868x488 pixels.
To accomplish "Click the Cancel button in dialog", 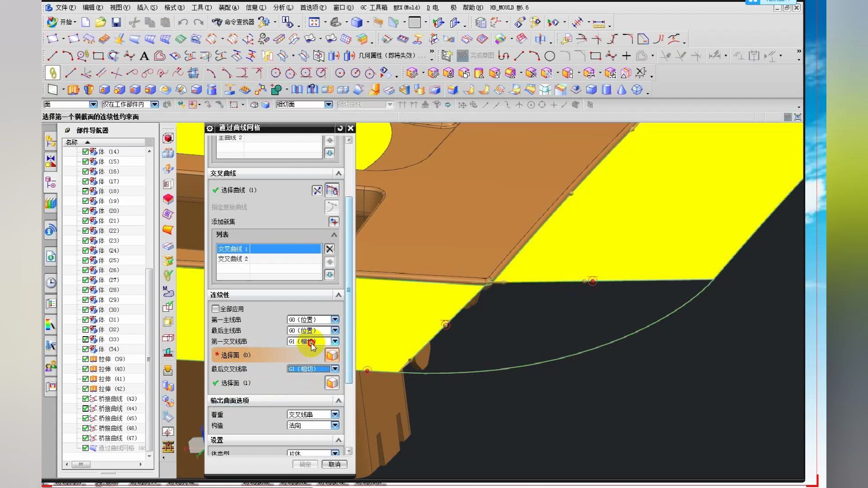I will tap(335, 465).
